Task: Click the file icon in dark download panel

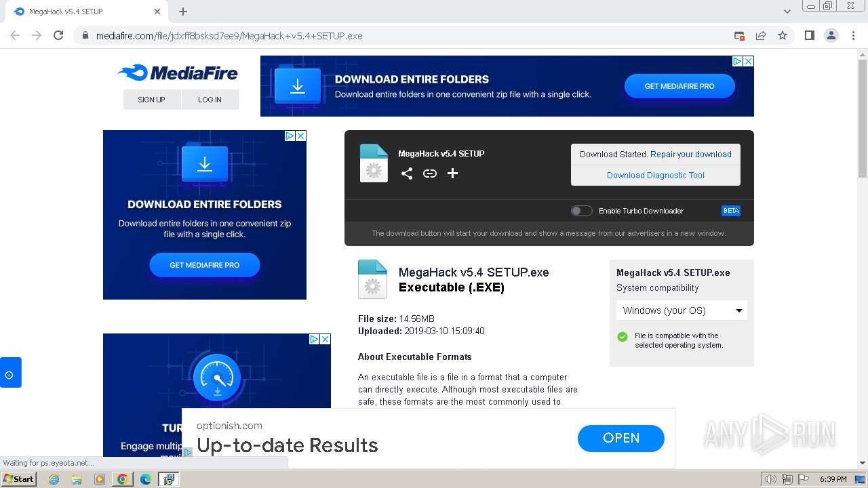Action: pyautogui.click(x=374, y=163)
